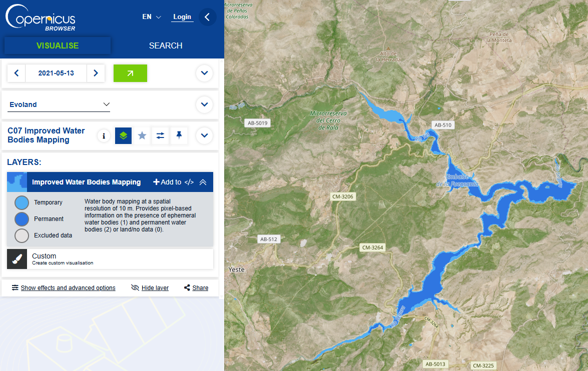Go to next date arrow
The width and height of the screenshot is (588, 371).
96,73
